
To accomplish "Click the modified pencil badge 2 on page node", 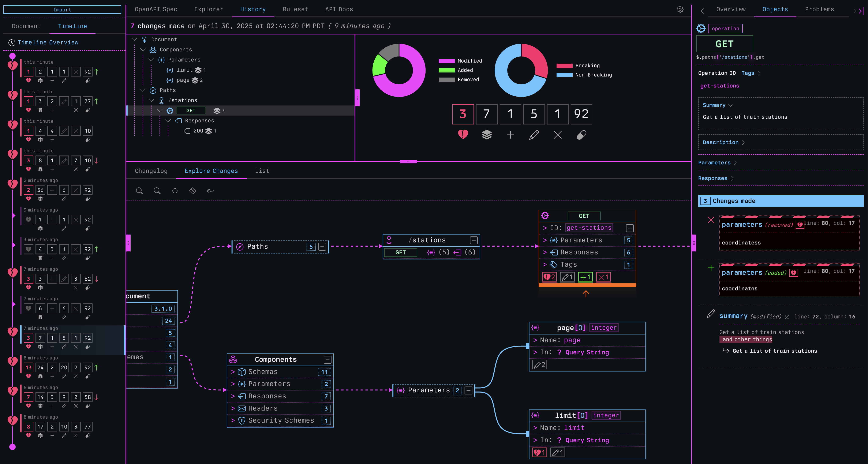I will (x=539, y=365).
